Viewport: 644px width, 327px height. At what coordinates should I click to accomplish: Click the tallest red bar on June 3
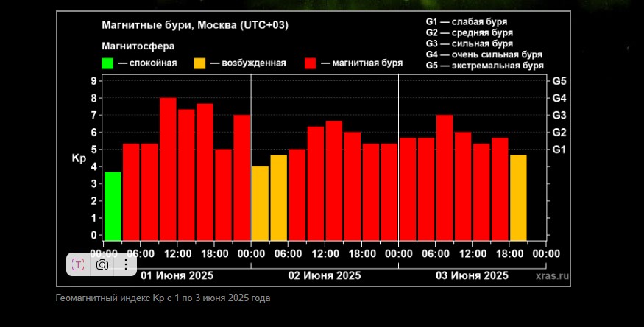point(445,177)
